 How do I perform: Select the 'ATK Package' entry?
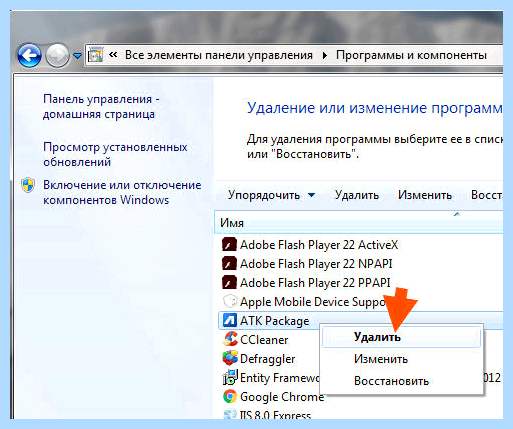(275, 321)
